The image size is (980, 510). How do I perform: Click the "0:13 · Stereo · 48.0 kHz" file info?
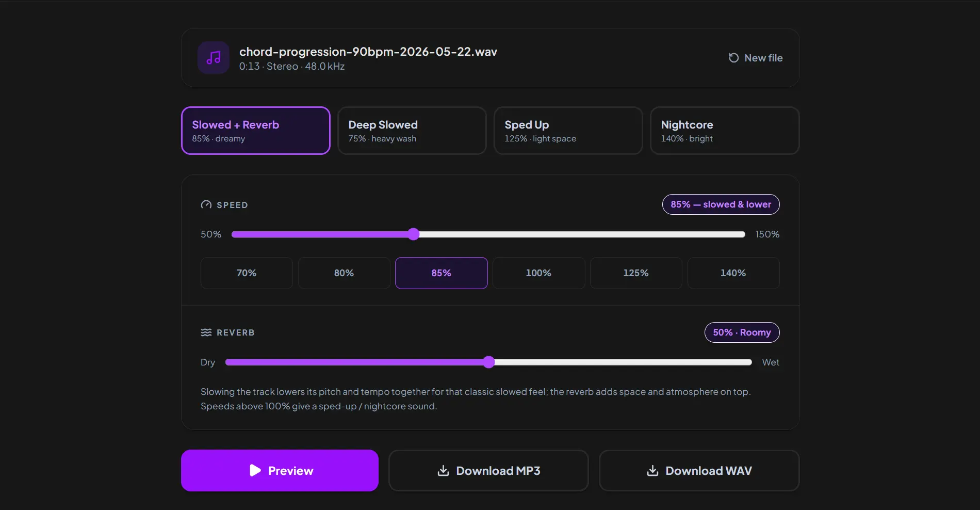(x=292, y=67)
